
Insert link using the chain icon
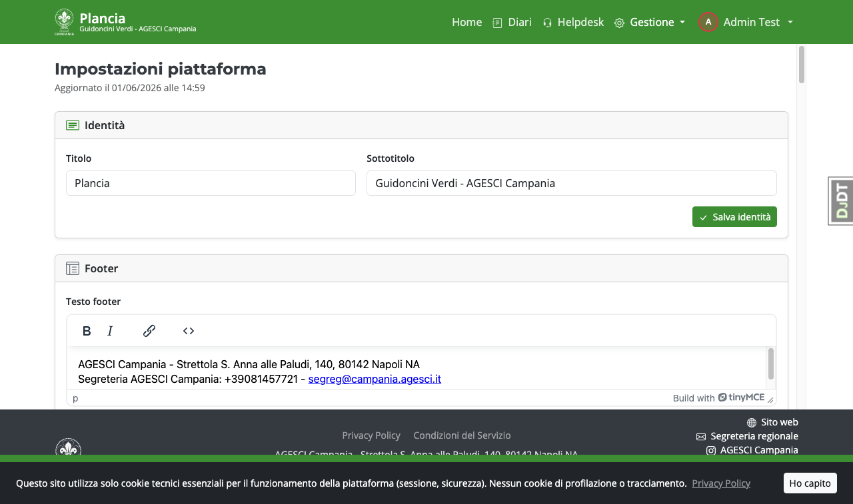[x=149, y=331]
